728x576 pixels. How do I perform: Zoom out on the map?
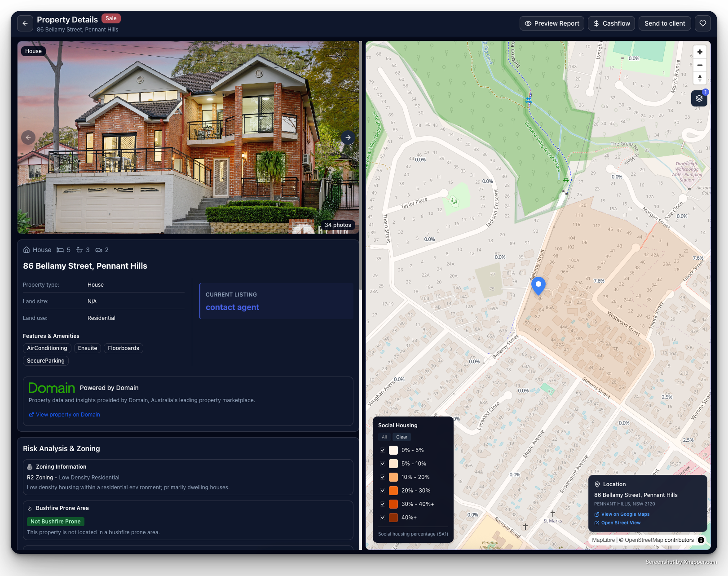coord(699,65)
